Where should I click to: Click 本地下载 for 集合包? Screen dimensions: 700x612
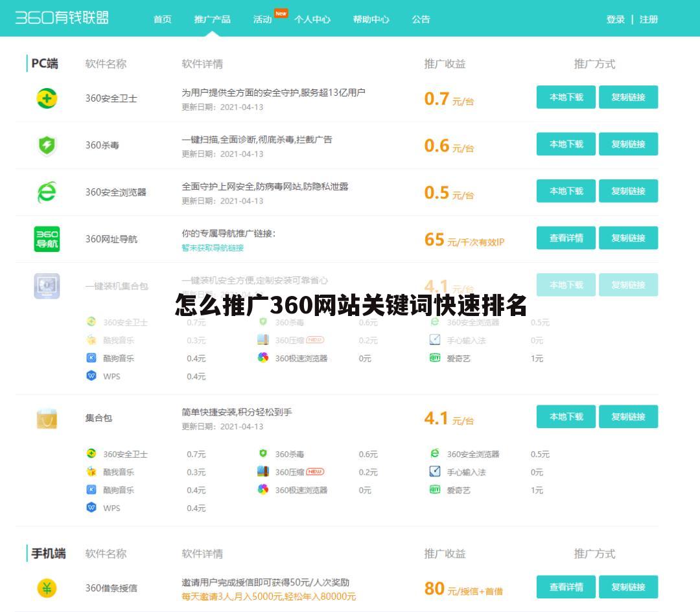pos(566,416)
